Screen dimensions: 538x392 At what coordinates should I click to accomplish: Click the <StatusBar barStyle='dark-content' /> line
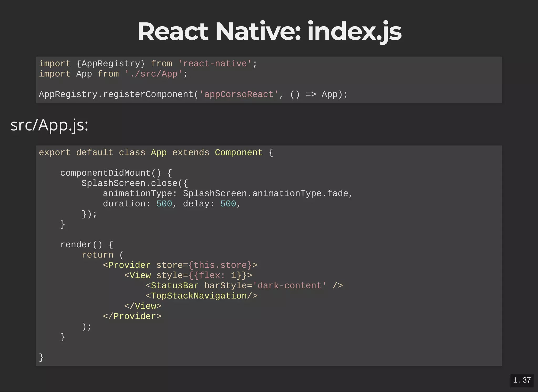click(244, 286)
